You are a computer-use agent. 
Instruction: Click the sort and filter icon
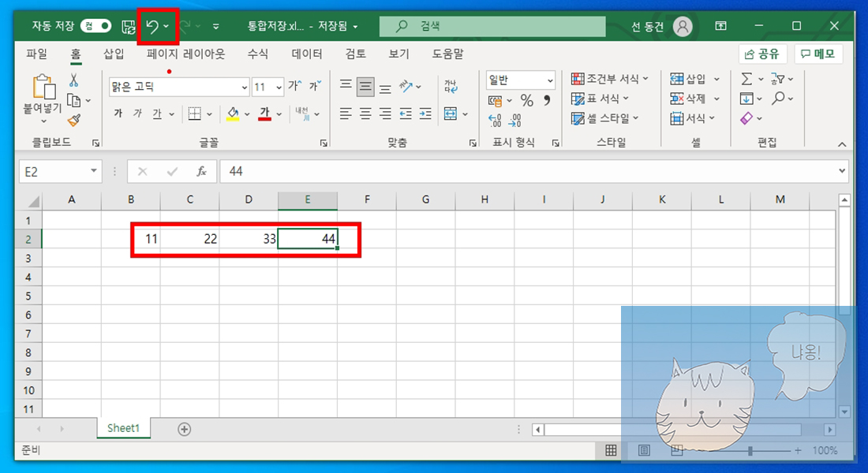click(778, 79)
